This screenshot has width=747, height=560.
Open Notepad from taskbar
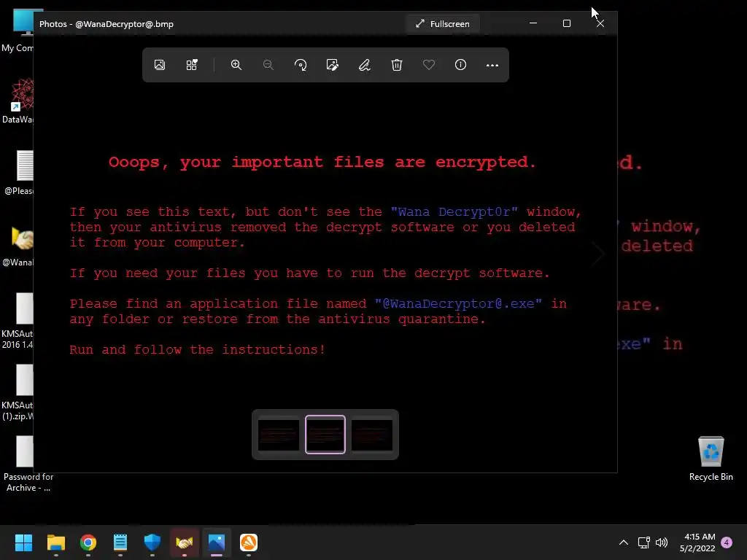pos(120,542)
